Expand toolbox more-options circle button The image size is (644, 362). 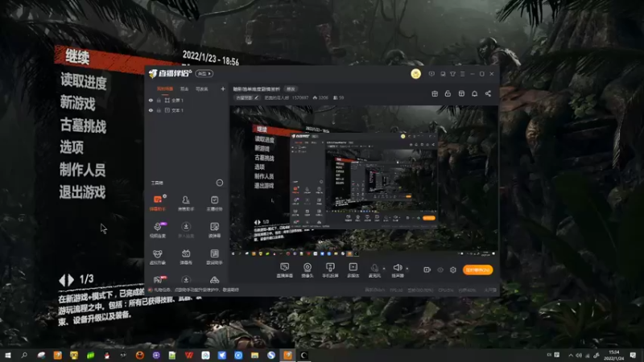(219, 183)
